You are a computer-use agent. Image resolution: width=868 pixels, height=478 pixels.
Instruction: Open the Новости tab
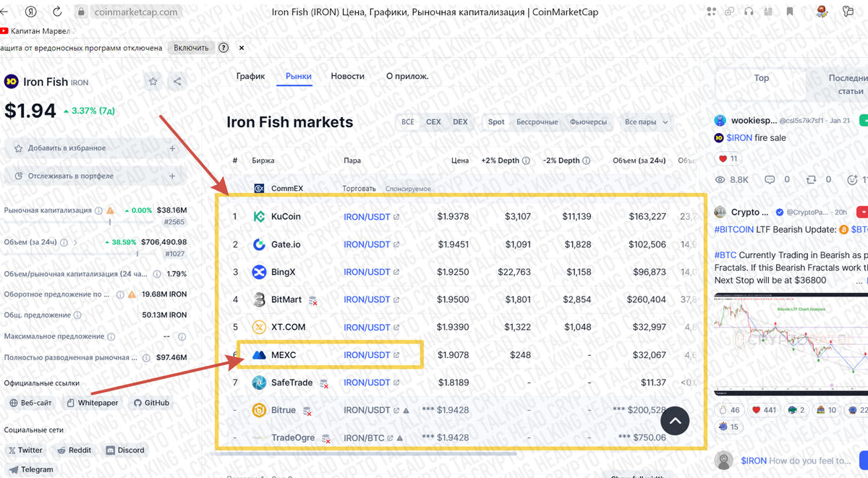tap(348, 76)
